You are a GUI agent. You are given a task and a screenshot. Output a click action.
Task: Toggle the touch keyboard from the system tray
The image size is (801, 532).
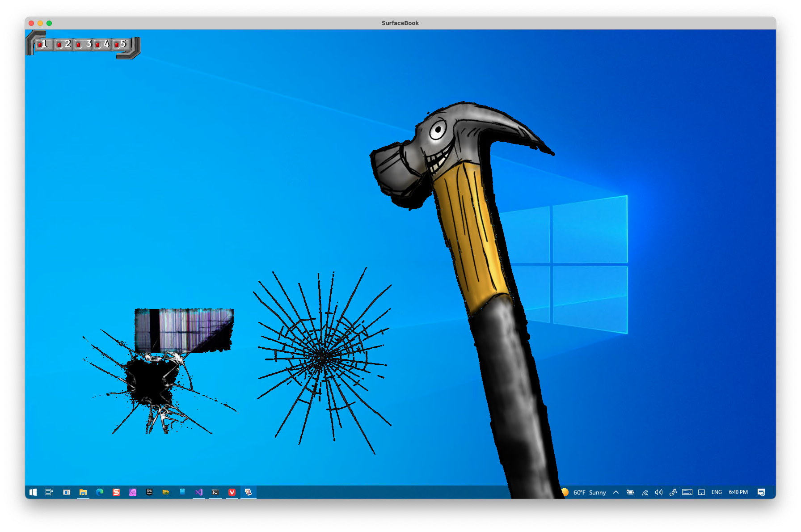pyautogui.click(x=687, y=492)
